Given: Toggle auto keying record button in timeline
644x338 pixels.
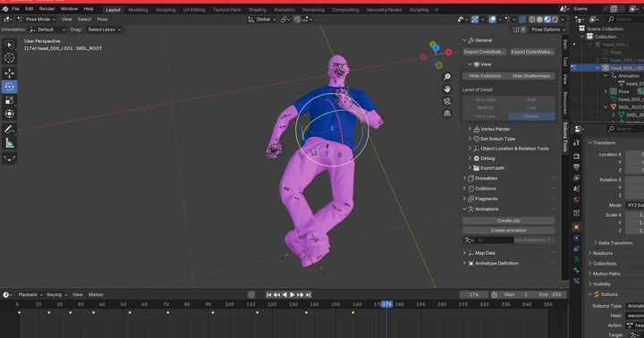Looking at the screenshot, I should 251,294.
